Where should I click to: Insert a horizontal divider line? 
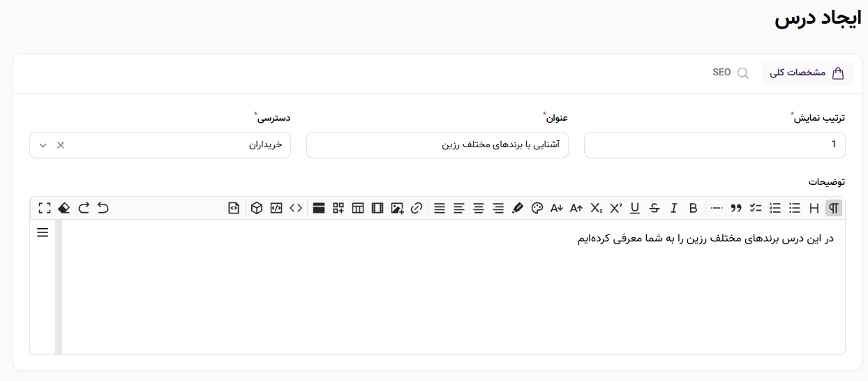point(716,208)
